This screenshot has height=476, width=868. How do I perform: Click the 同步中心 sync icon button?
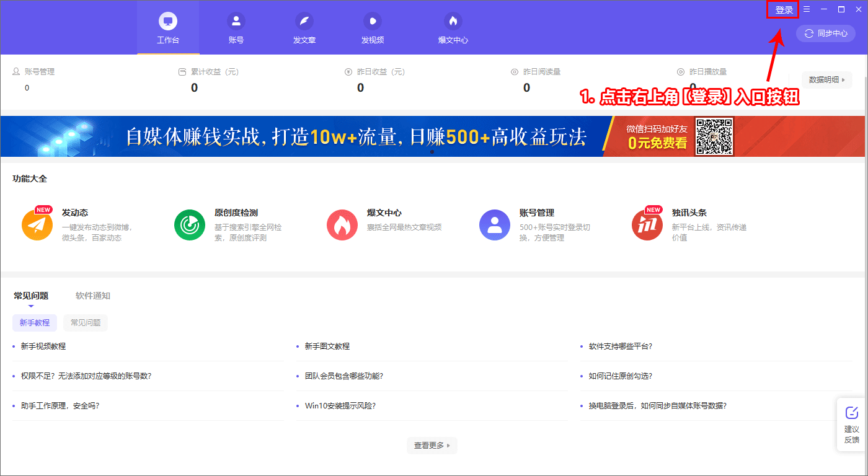[x=825, y=33]
